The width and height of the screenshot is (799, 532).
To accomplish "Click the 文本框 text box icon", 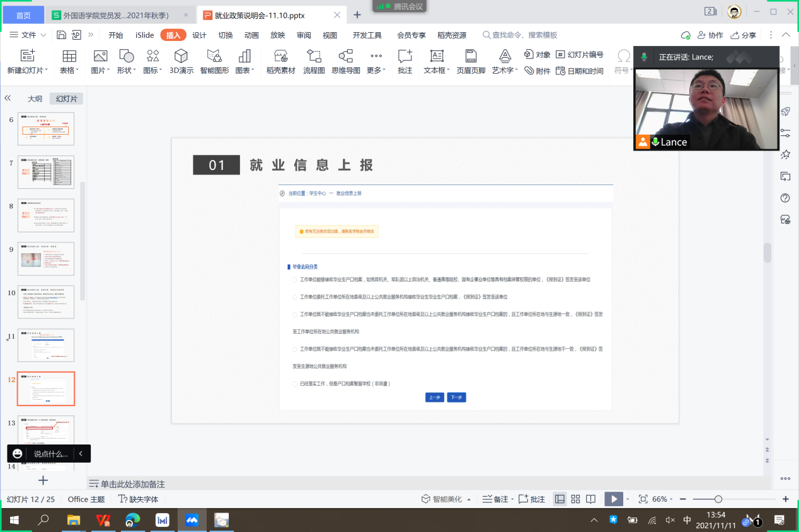I will (437, 56).
